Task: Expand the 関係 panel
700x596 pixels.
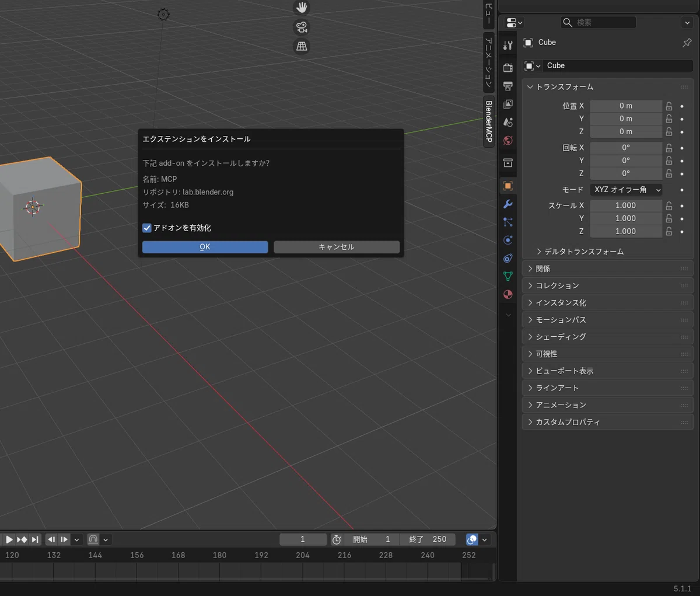Action: (x=607, y=269)
